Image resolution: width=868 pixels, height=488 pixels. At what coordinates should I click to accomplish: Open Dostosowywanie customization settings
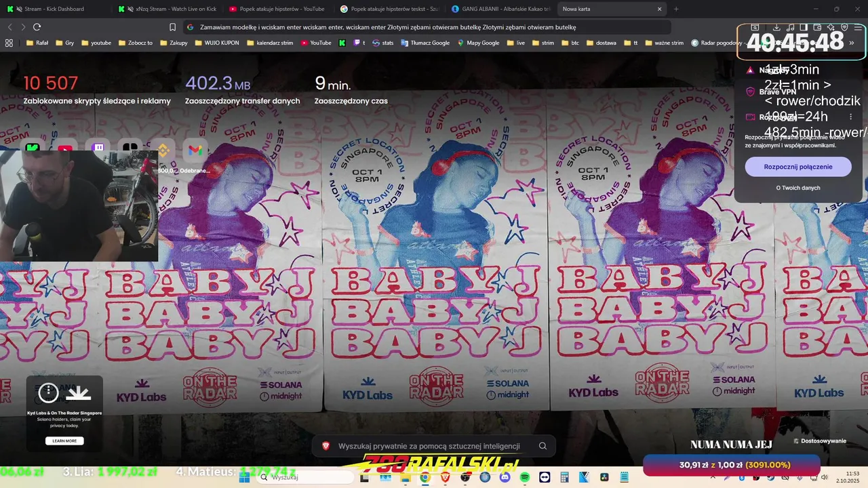click(820, 441)
